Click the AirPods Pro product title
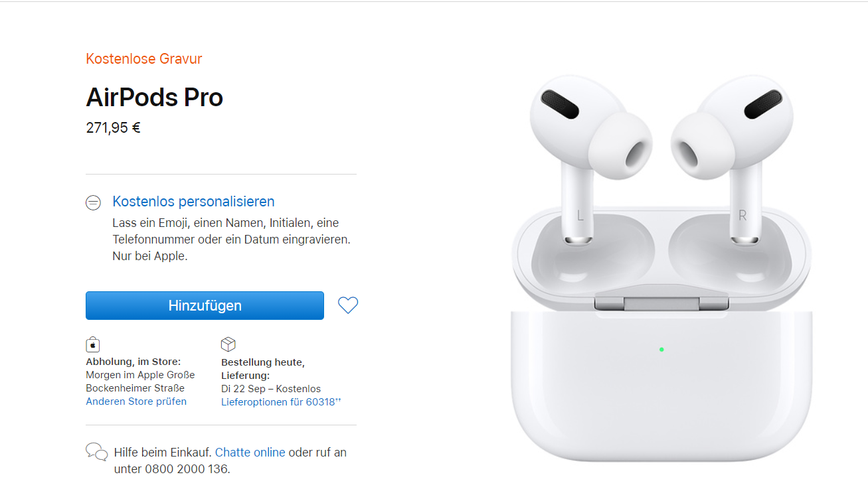 coord(154,98)
